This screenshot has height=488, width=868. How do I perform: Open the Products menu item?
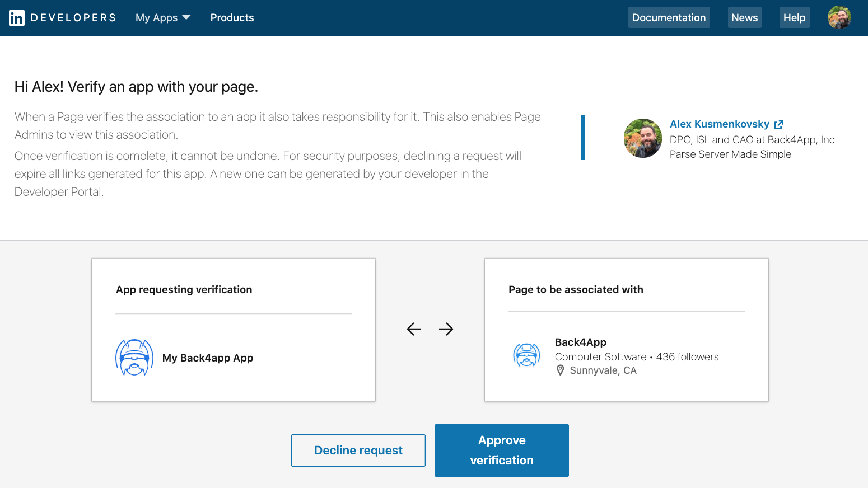232,18
